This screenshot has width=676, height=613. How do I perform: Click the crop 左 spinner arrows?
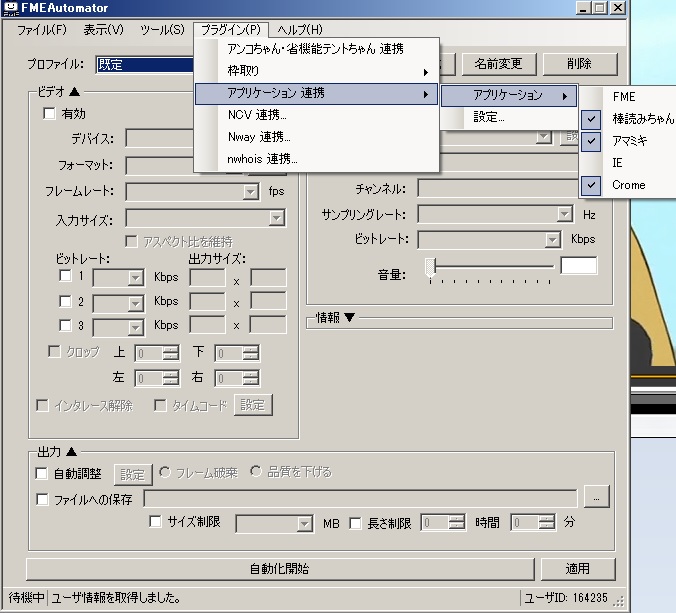tap(171, 378)
